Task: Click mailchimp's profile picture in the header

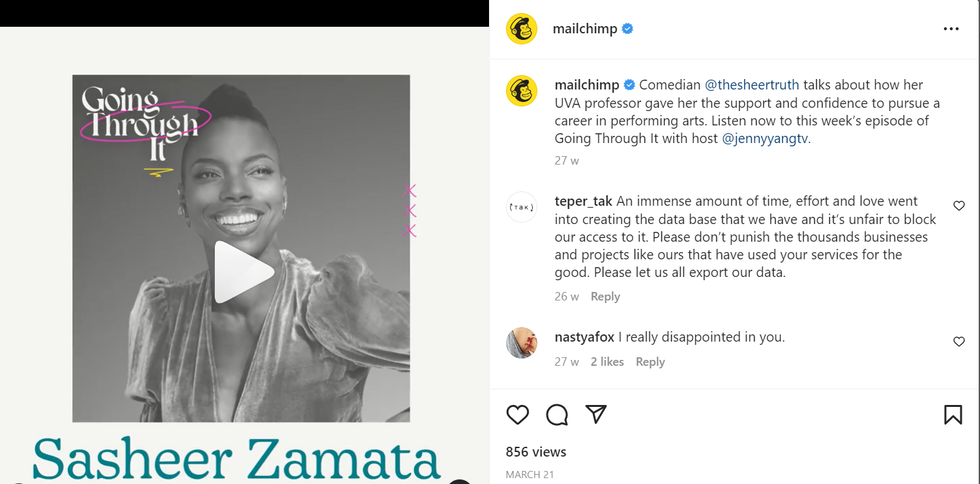Action: tap(521, 28)
